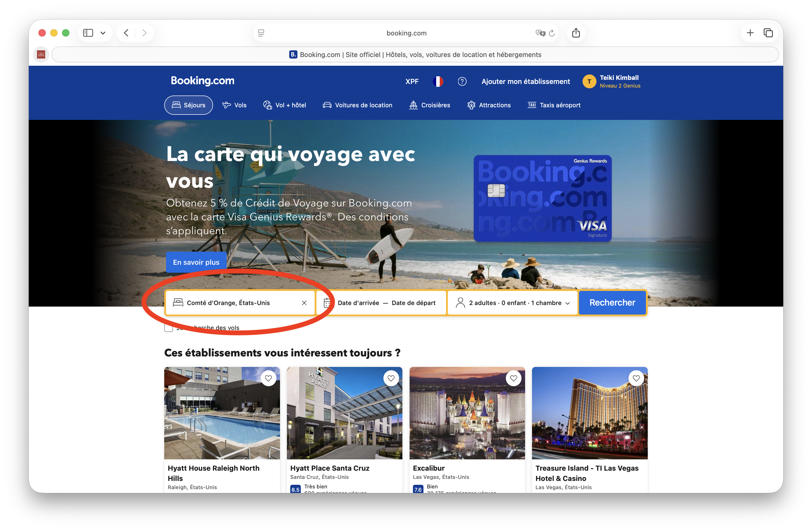Viewport: 812px width, 531px height.
Task: Toggle the Safari sidebar icon
Action: [x=88, y=33]
